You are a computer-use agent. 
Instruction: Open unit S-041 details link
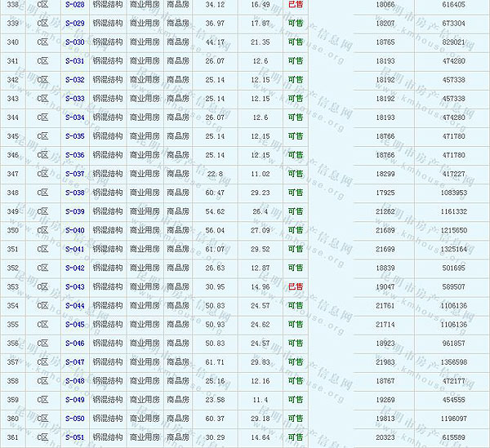tap(73, 249)
